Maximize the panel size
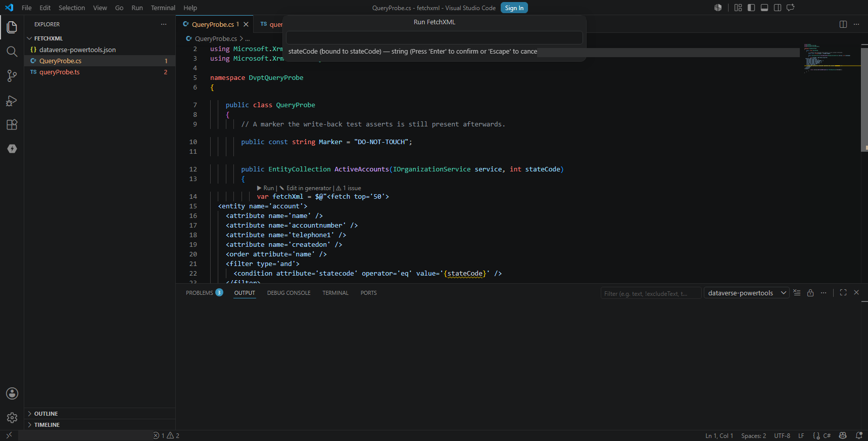 pyautogui.click(x=843, y=293)
